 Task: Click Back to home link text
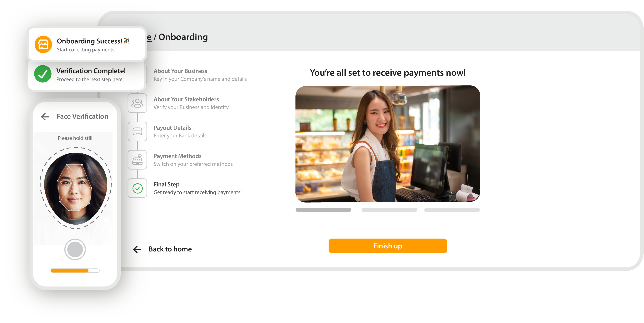pyautogui.click(x=170, y=249)
